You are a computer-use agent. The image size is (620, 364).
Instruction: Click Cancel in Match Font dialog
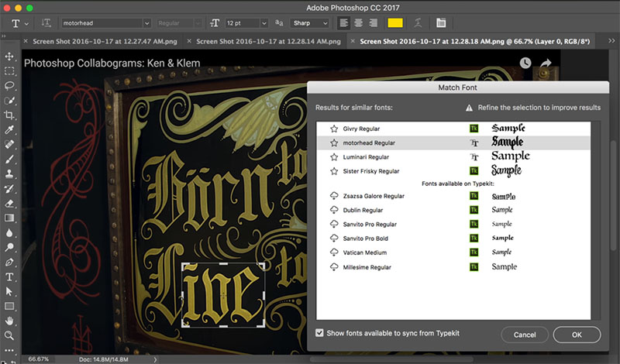coord(525,335)
